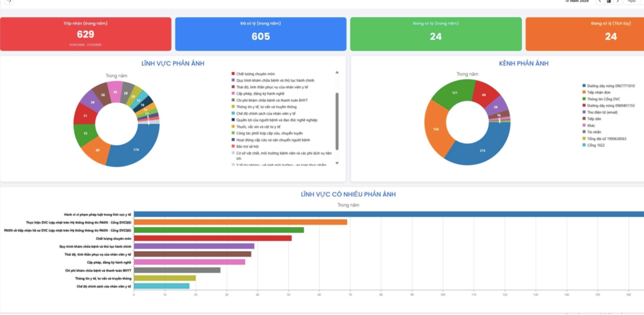Click pink 36 segment in Lĩnh vực donut

pyautogui.click(x=115, y=91)
